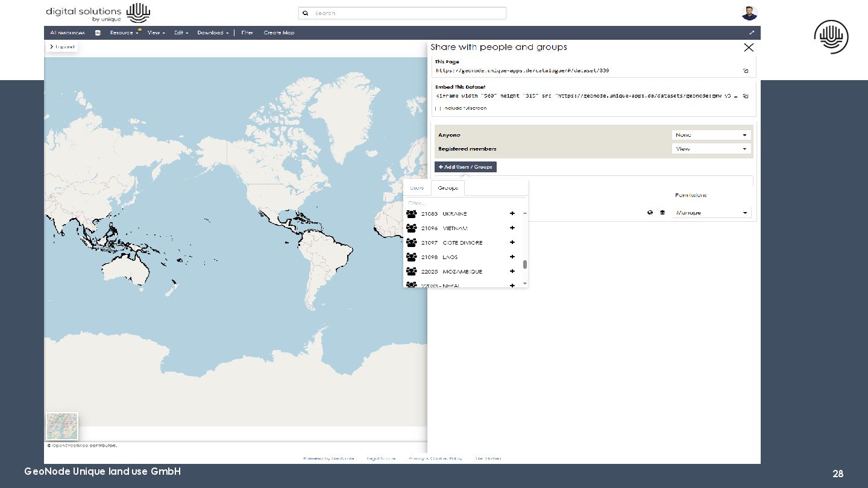Click Create Map in the navbar
This screenshot has height=488, width=868.
tap(279, 33)
